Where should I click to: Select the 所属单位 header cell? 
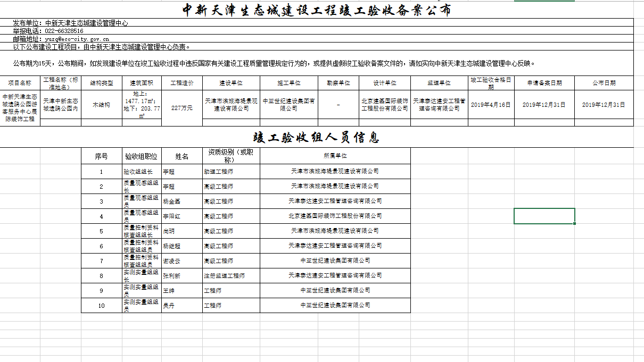[x=335, y=156]
